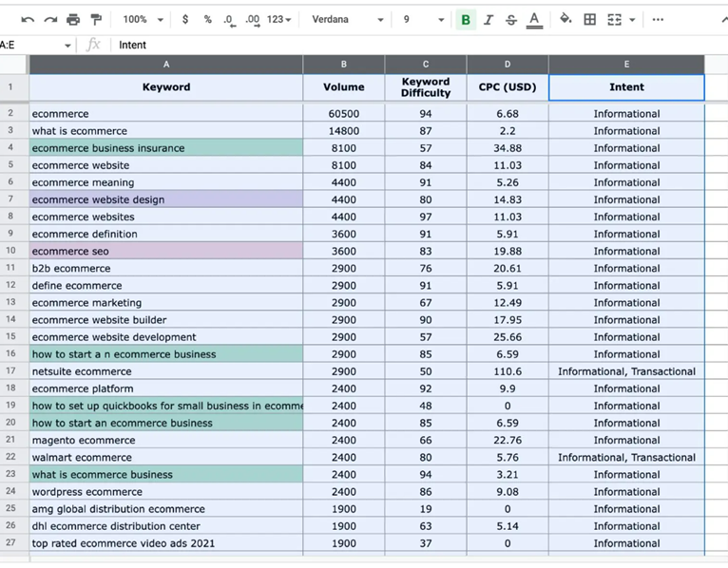Image resolution: width=728 pixels, height=568 pixels.
Task: Select the Keyword Difficulty header cell
Action: coord(425,87)
